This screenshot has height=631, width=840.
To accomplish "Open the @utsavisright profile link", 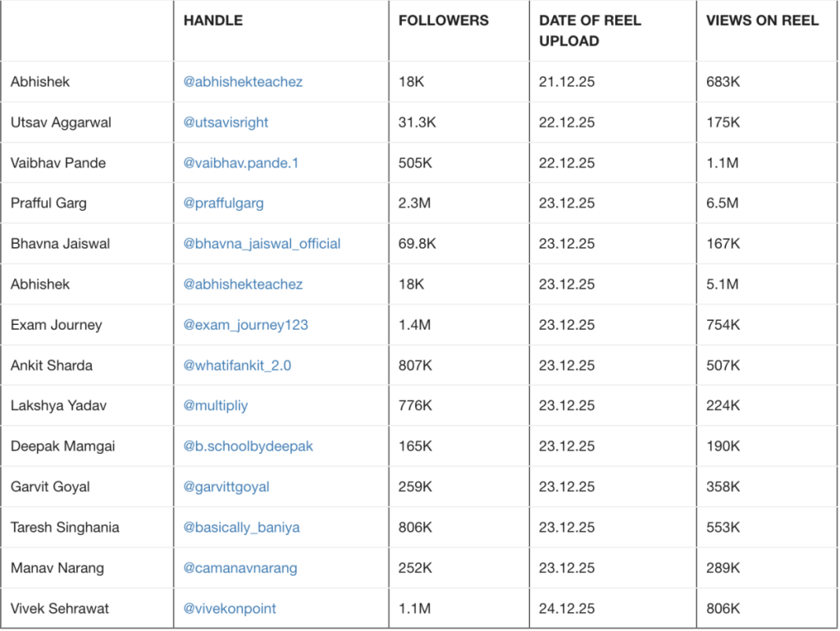I will coord(226,122).
